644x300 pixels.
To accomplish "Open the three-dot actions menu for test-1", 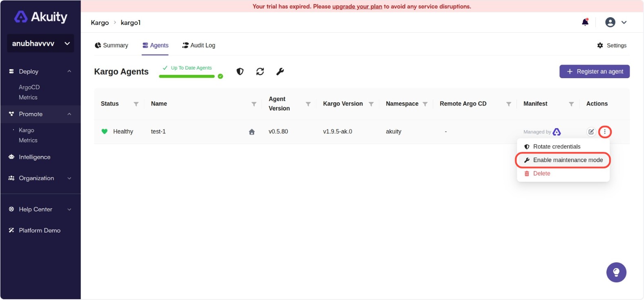I will 605,132.
